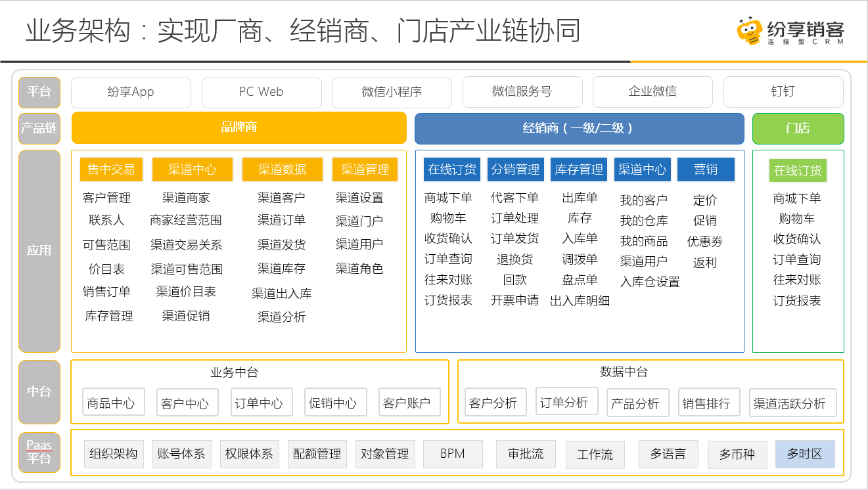The width and height of the screenshot is (868, 490).
Task: Click the 应用 row label
Action: 39,251
